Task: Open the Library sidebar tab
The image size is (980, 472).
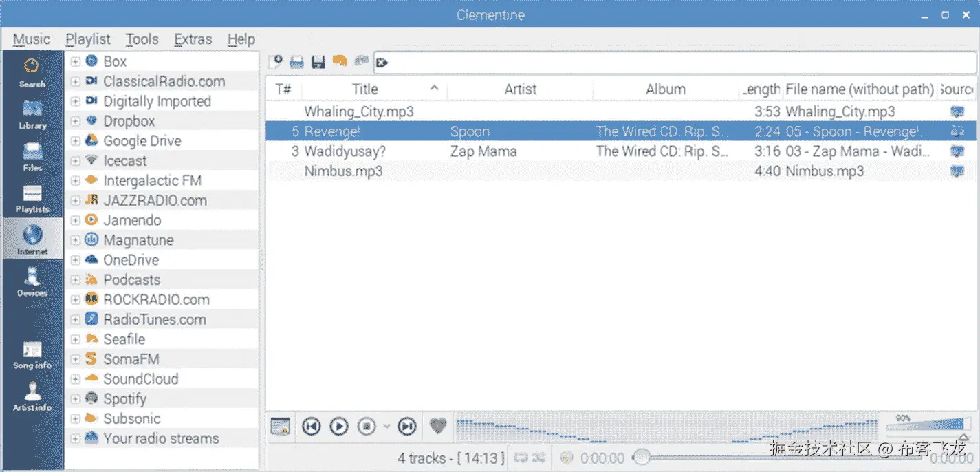Action: (x=32, y=115)
